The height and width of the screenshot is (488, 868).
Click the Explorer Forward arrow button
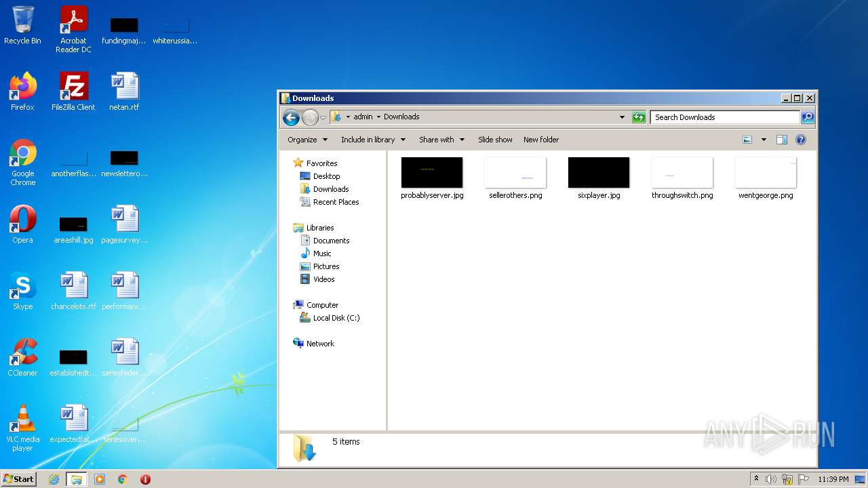click(310, 117)
